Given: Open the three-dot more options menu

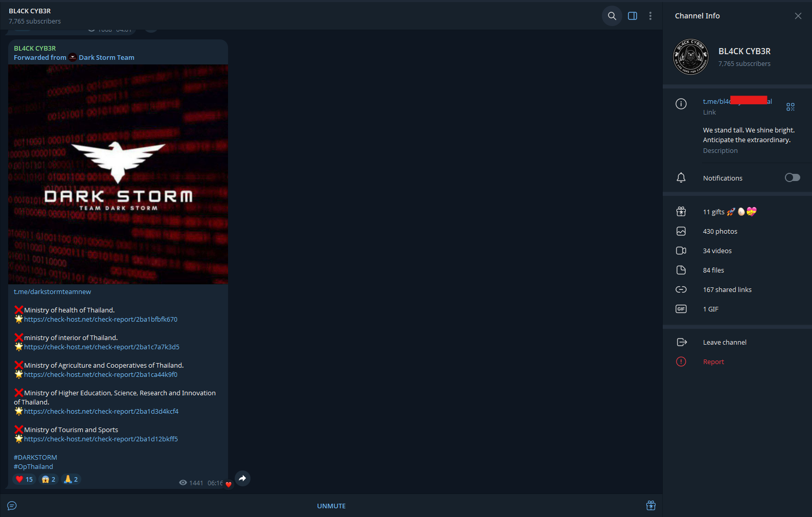Looking at the screenshot, I should click(650, 16).
